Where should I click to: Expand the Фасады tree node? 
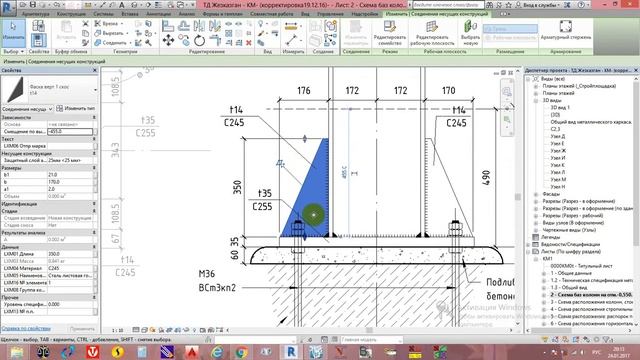click(x=536, y=194)
